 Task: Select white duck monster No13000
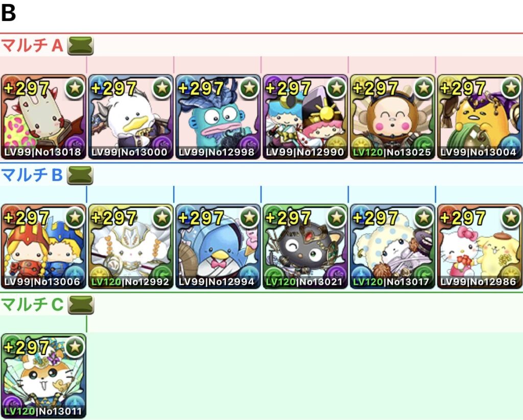(x=131, y=117)
